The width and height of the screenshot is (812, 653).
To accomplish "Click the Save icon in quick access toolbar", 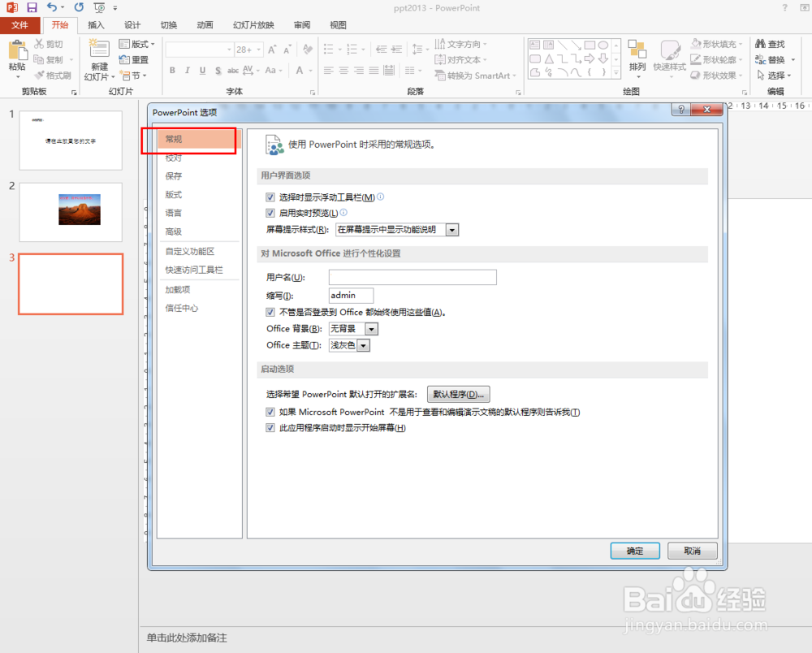I will (x=32, y=7).
